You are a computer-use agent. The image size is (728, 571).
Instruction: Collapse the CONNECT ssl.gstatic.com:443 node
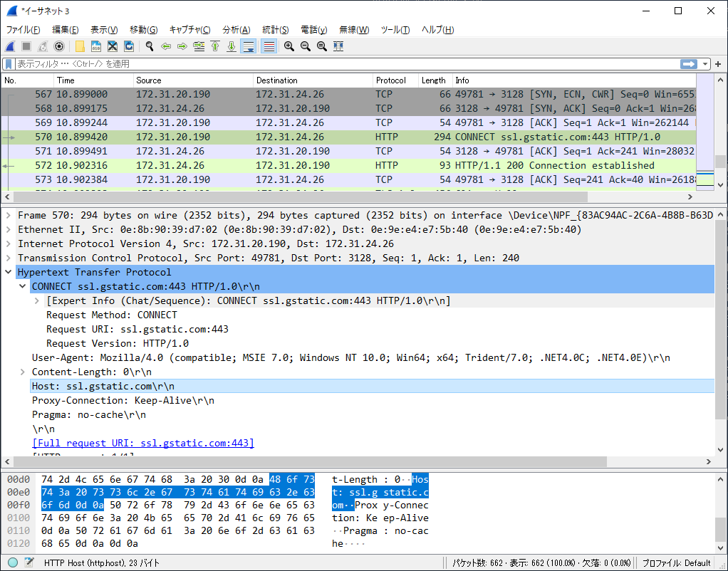(22, 286)
